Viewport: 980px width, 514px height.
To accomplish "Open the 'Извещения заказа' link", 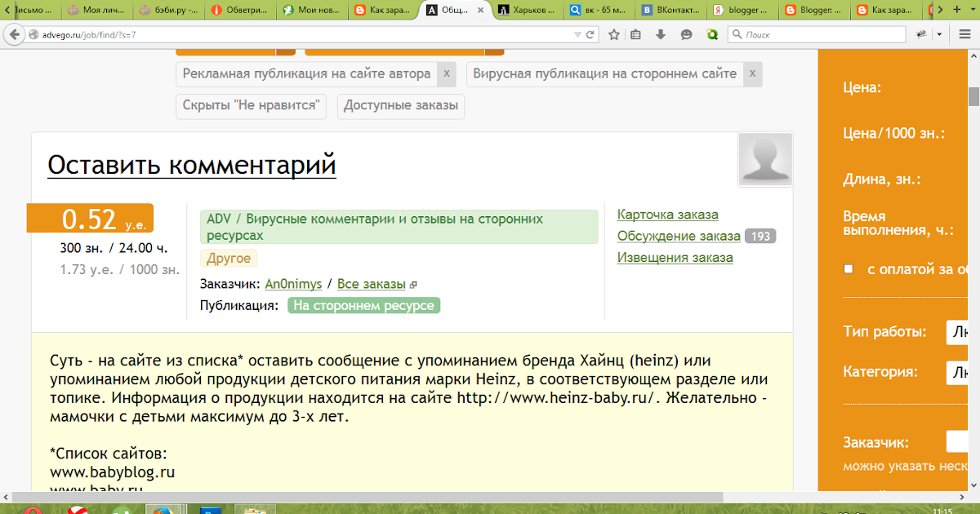I will [675, 257].
